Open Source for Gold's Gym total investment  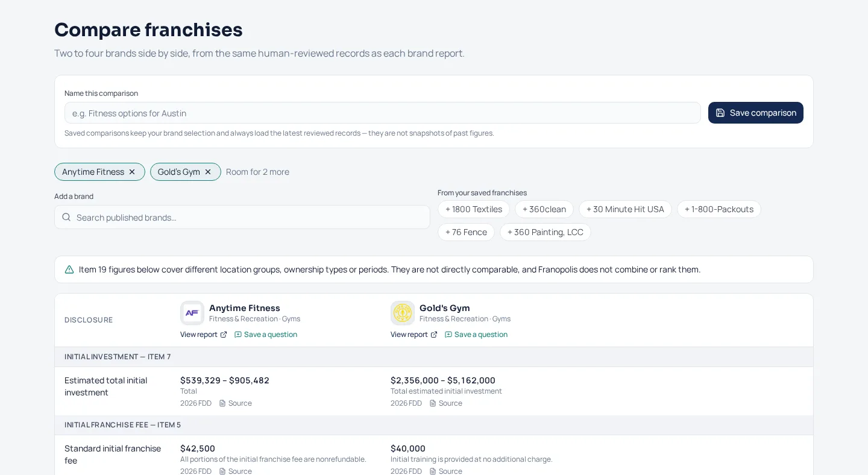[446, 403]
